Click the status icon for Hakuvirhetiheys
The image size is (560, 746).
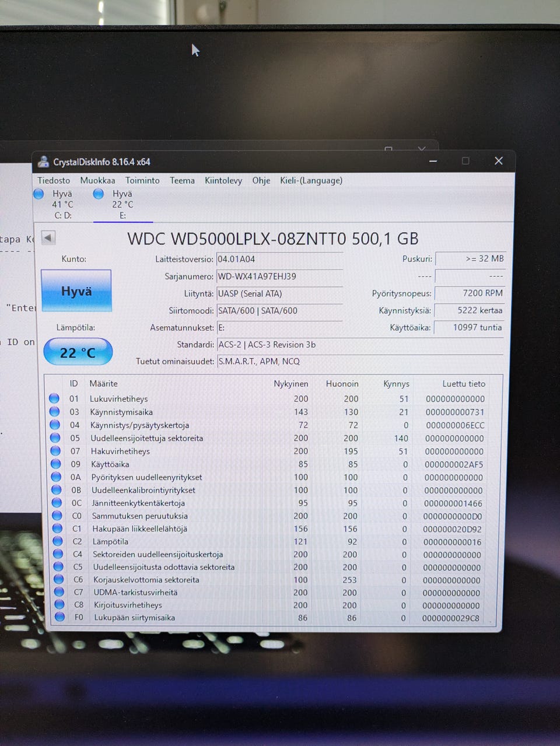pyautogui.click(x=55, y=451)
